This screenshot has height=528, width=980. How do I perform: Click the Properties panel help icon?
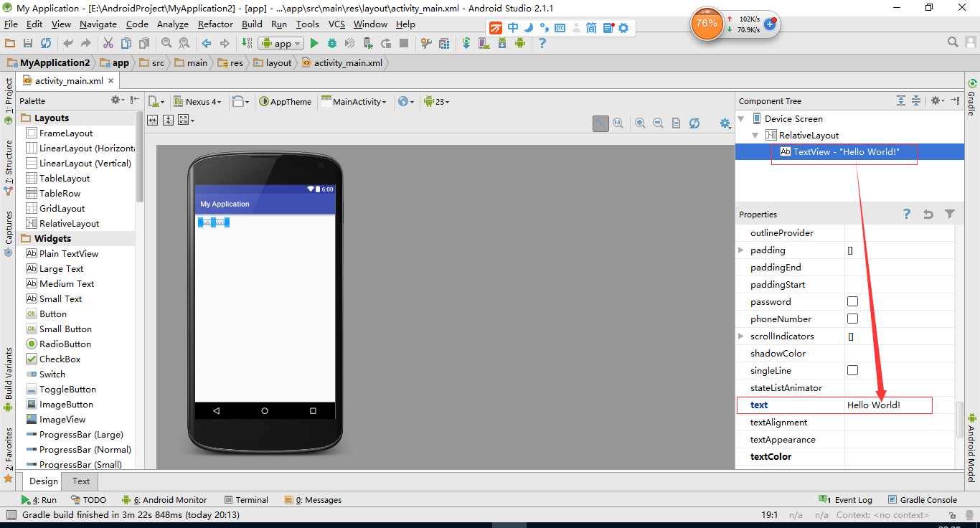pyautogui.click(x=907, y=214)
